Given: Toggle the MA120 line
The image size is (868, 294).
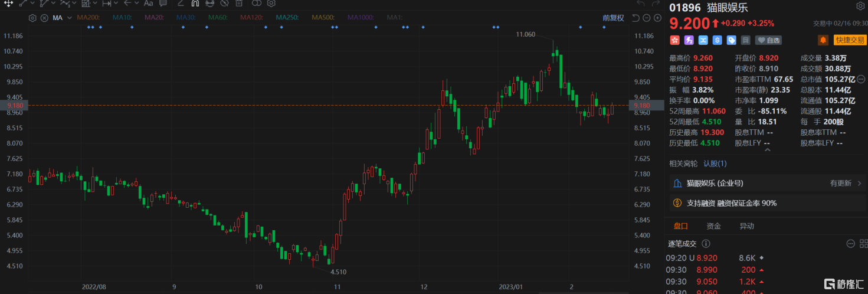Looking at the screenshot, I should click(251, 18).
